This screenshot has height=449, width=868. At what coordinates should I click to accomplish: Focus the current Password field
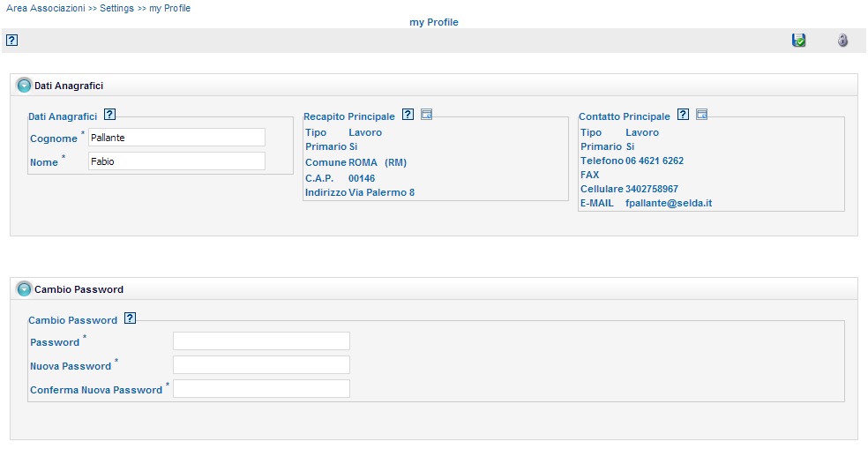[x=261, y=341]
